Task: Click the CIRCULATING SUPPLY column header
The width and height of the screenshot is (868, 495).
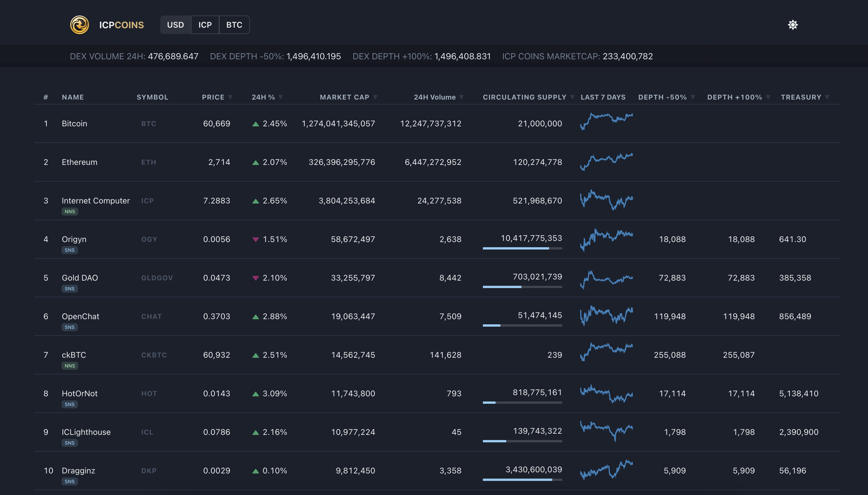Action: pyautogui.click(x=525, y=97)
